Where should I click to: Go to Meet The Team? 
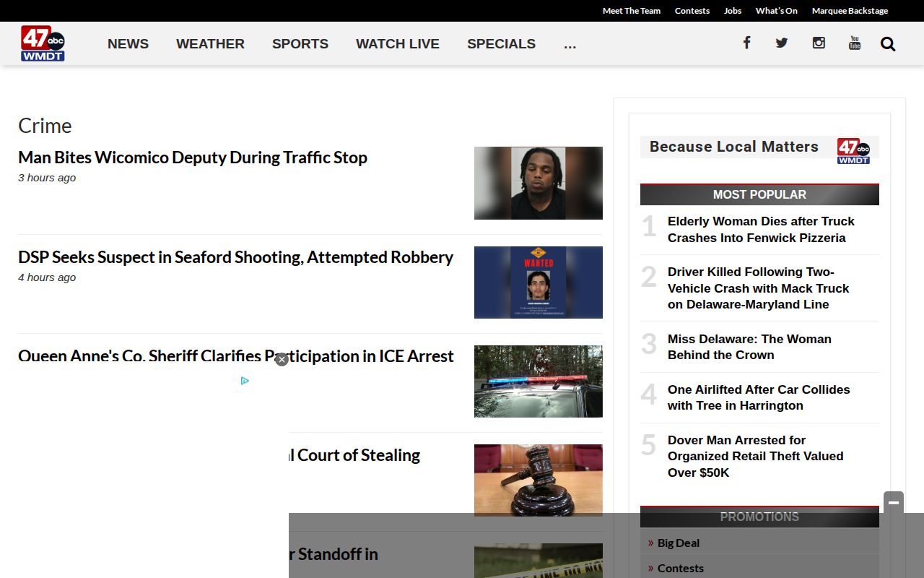pyautogui.click(x=632, y=11)
